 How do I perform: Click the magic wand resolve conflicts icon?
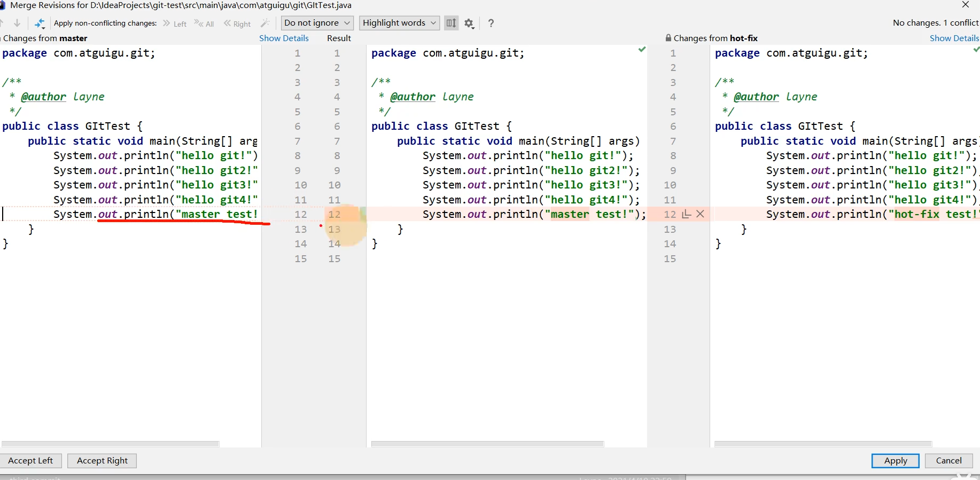pyautogui.click(x=265, y=23)
